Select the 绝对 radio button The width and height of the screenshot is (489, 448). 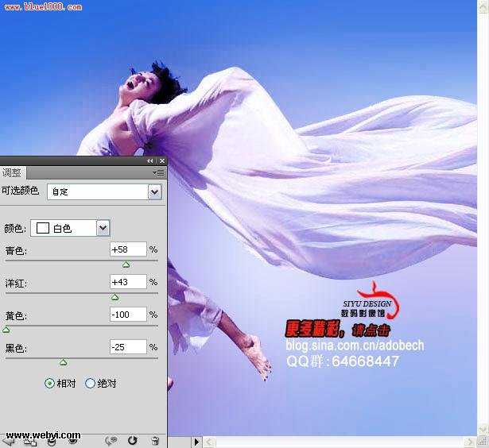[x=90, y=383]
